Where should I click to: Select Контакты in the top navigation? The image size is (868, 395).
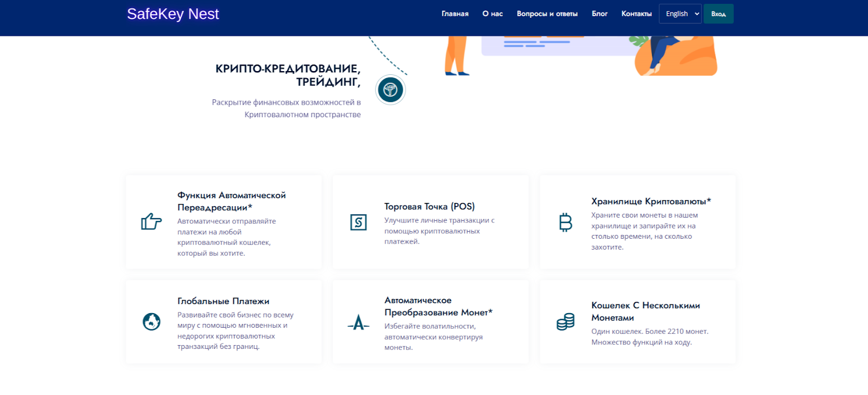[x=636, y=14]
